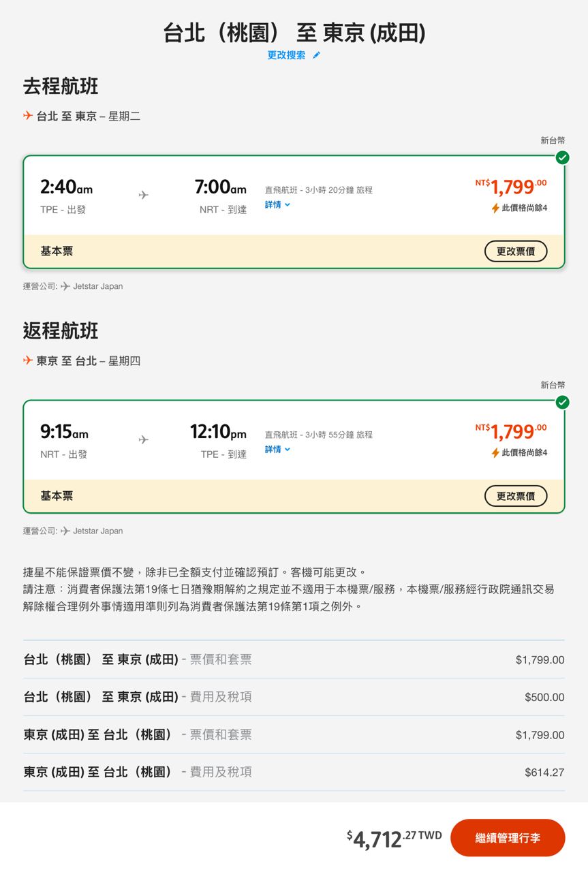The width and height of the screenshot is (588, 872).
Task: Click the outbound NT$1,799 fare price
Action: click(x=512, y=187)
